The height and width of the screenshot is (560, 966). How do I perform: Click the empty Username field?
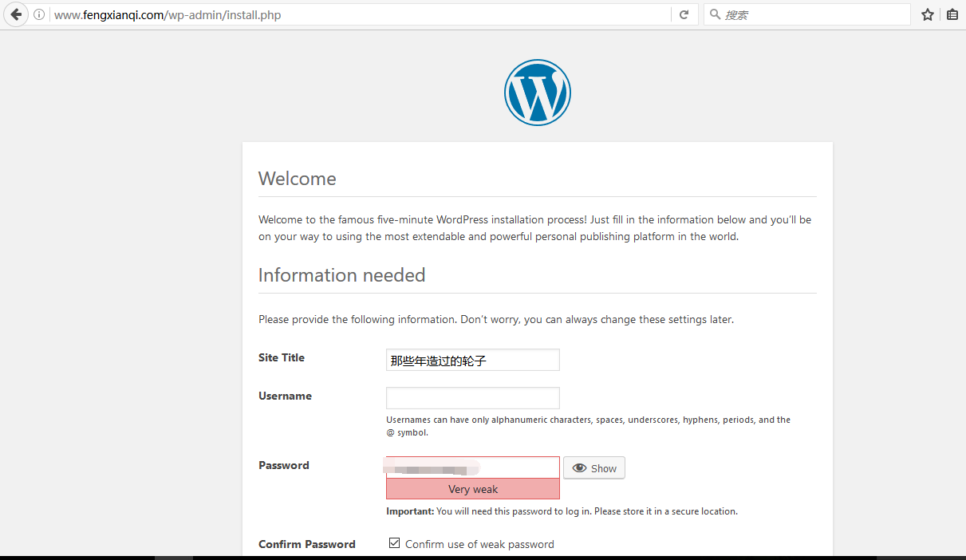[x=473, y=398]
